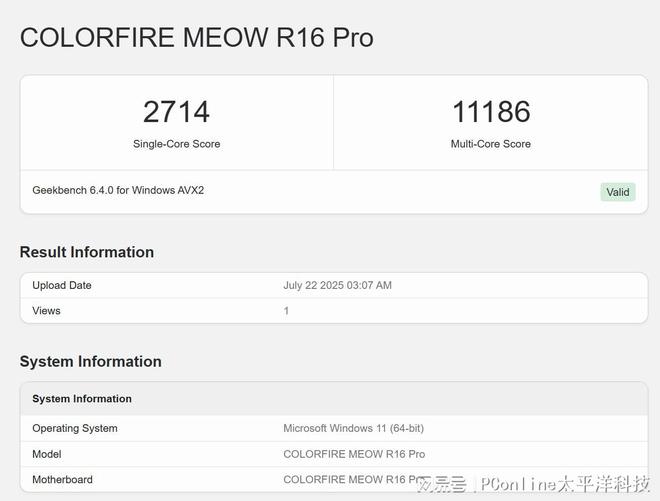Click the large System Information section heading

pos(90,362)
